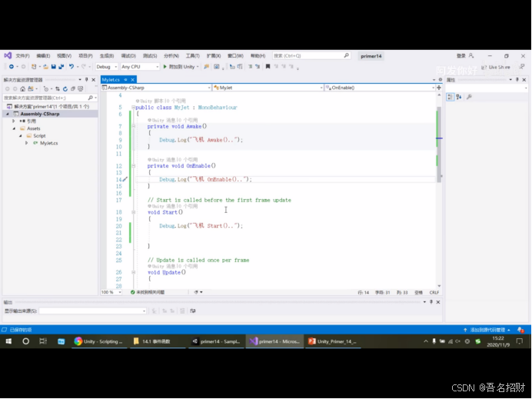Click the Solution Explorer sync icon

pos(58,89)
